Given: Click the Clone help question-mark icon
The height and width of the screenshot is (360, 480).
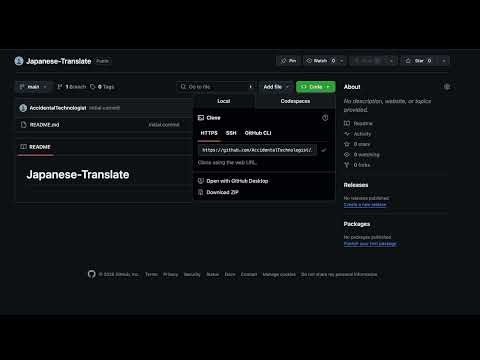Looking at the screenshot, I should (x=325, y=118).
